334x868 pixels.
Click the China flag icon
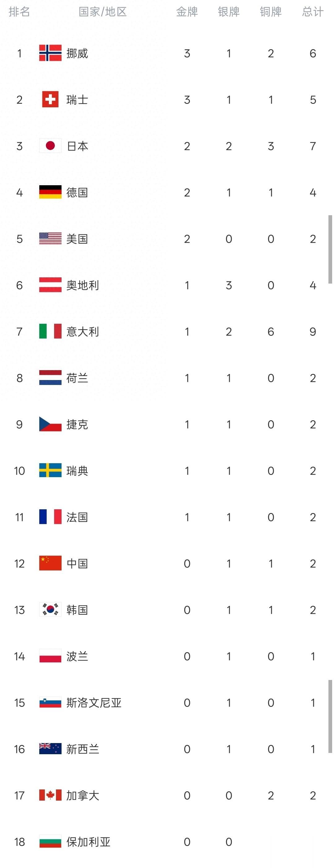pyautogui.click(x=50, y=563)
